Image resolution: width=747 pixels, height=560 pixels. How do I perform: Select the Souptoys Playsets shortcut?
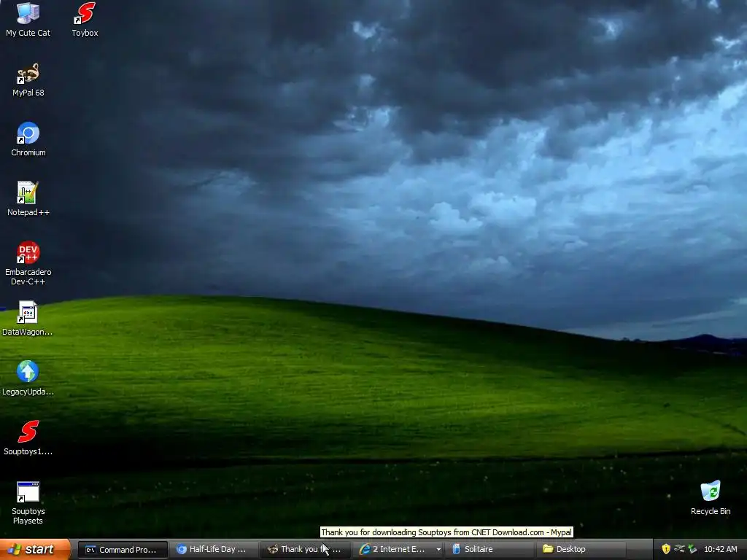click(28, 503)
